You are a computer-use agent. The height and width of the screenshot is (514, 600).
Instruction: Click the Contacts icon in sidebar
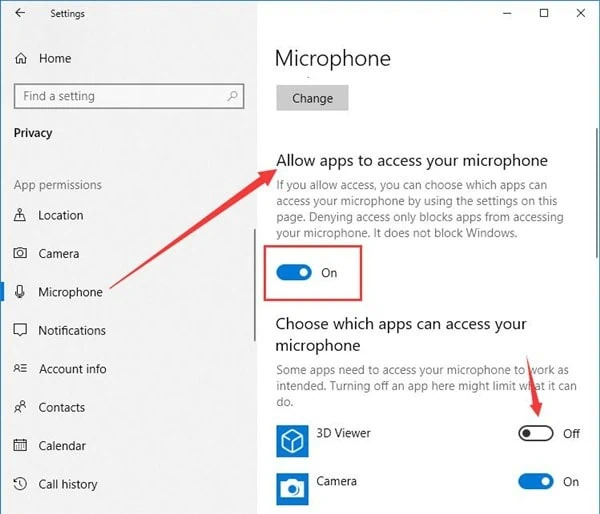click(21, 408)
